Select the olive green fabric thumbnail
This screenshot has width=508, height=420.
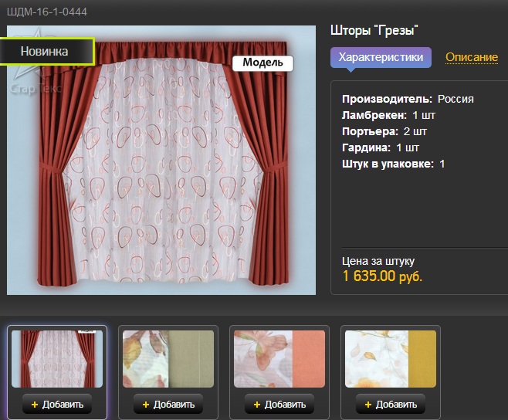point(168,359)
